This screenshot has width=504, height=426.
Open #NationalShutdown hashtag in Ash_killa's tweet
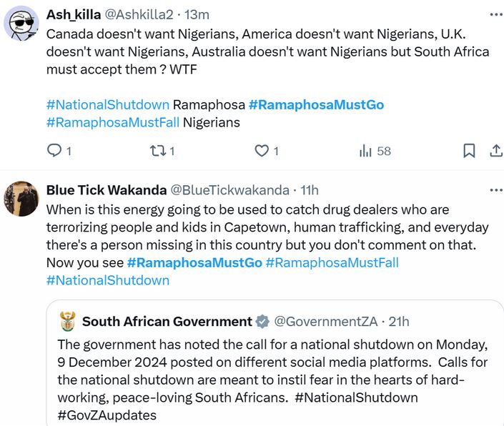coord(107,104)
